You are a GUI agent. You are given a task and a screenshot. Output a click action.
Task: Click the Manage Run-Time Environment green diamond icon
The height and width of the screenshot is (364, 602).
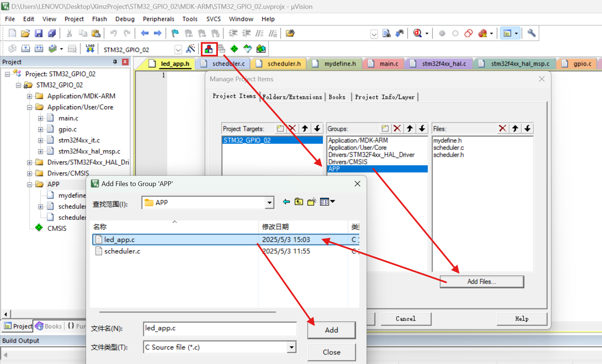[234, 49]
